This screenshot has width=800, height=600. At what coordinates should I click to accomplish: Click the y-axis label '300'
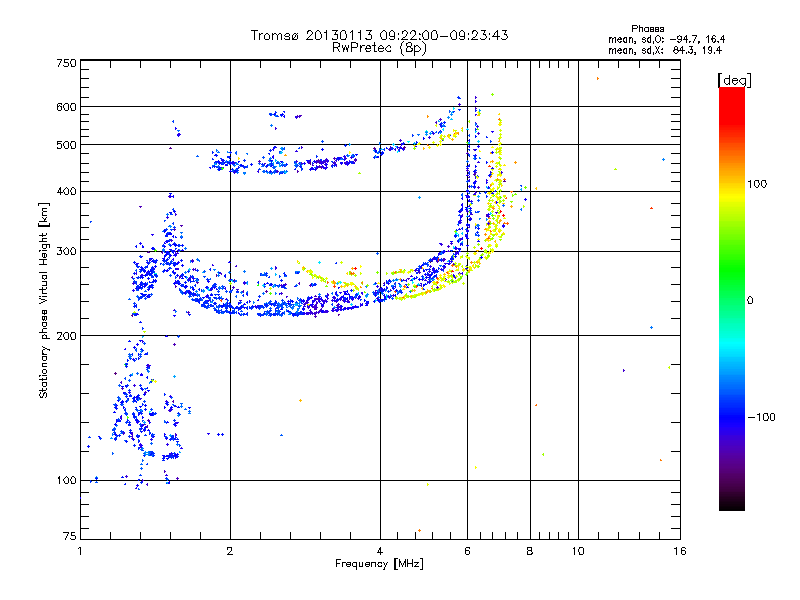pyautogui.click(x=66, y=252)
